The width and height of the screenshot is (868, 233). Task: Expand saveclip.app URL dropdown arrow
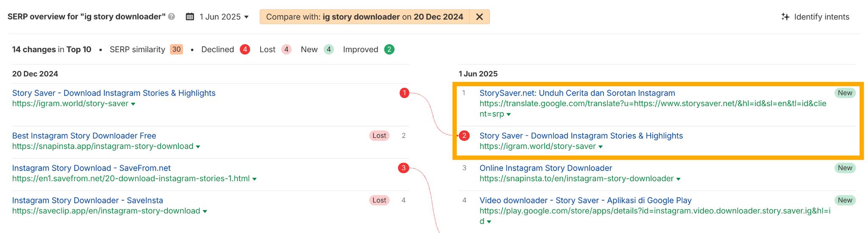(205, 211)
